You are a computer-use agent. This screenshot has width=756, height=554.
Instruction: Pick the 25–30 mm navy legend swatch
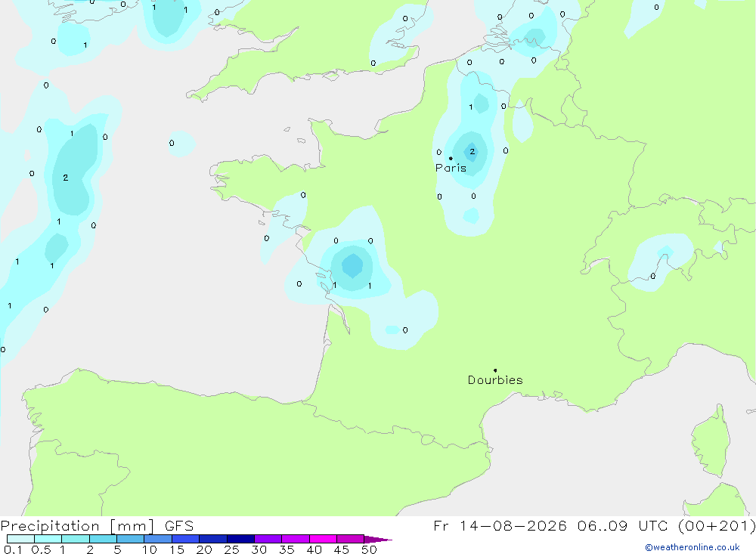[240, 539]
